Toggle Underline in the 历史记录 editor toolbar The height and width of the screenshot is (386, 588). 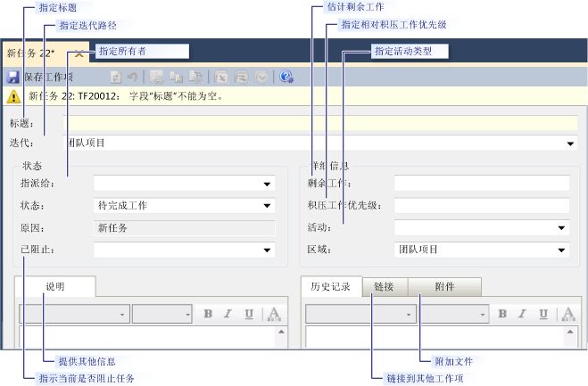pyautogui.click(x=543, y=314)
